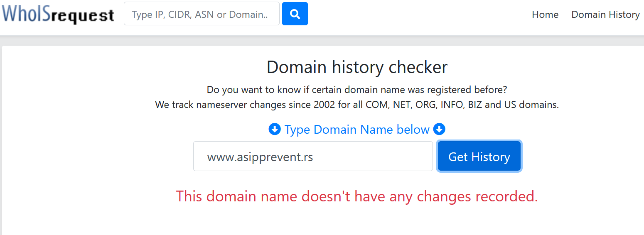
Task: Go to the Home page link
Action: click(545, 15)
